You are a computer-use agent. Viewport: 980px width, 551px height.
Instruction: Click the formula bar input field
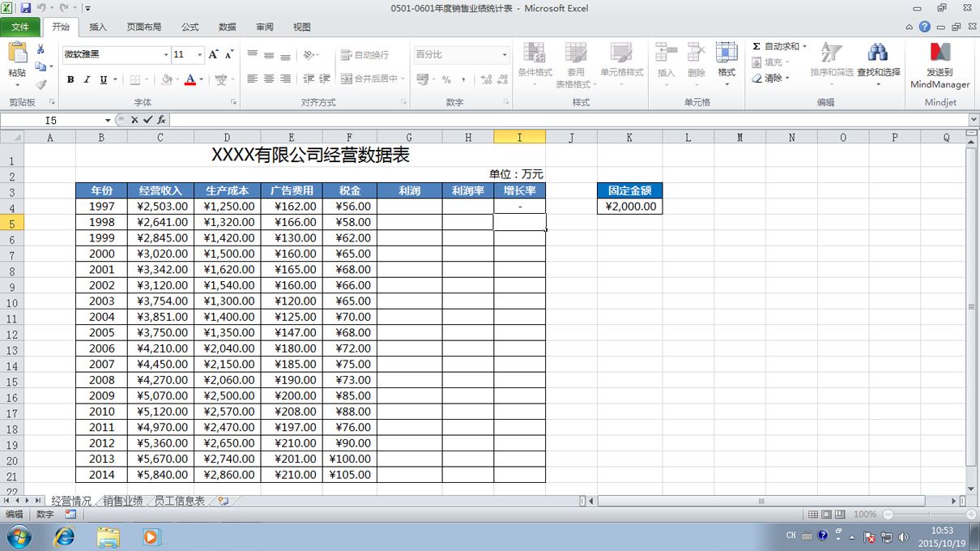point(569,120)
